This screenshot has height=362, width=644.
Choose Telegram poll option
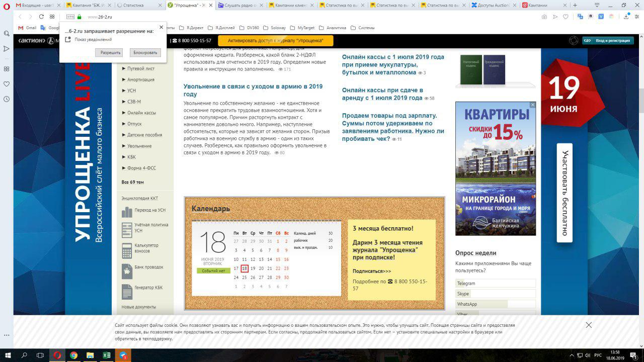[496, 284]
